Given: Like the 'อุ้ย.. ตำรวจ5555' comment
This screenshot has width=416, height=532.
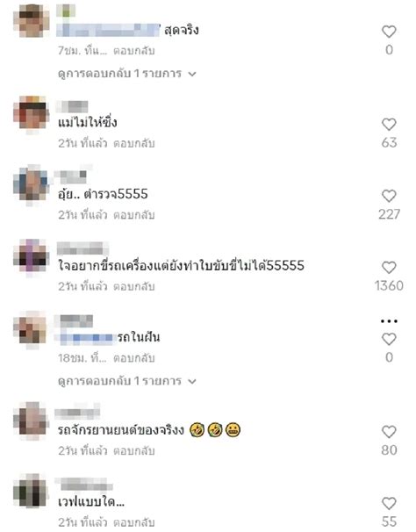Looking at the screenshot, I should pos(389,196).
